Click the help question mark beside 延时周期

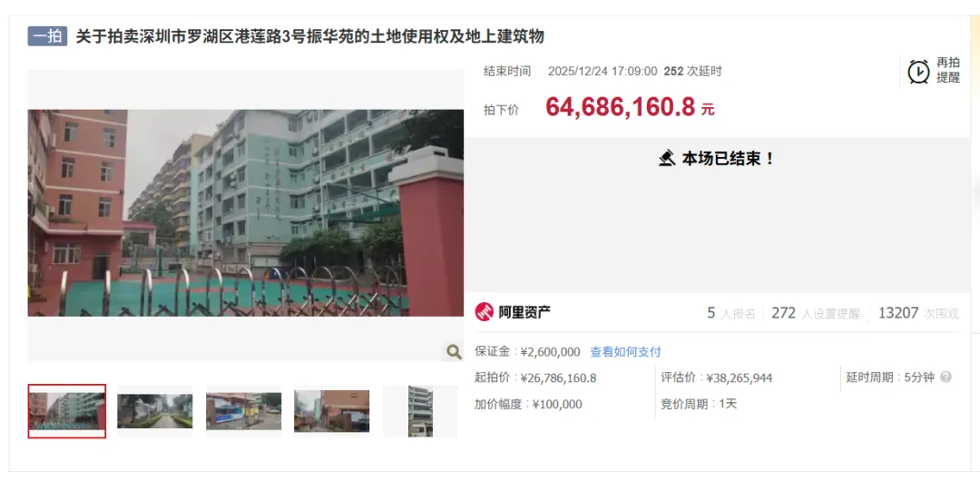click(946, 378)
